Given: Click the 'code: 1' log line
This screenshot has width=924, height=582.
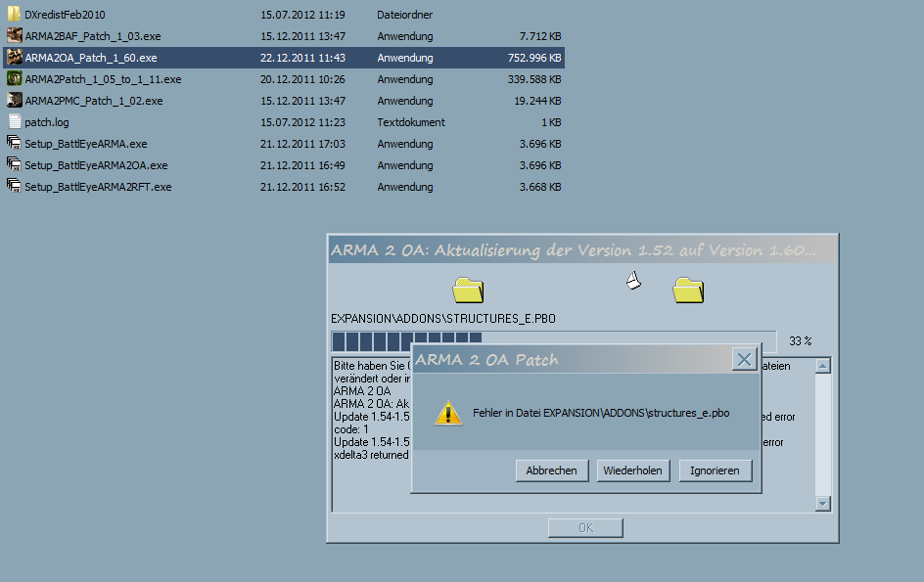Looking at the screenshot, I should pyautogui.click(x=351, y=429).
